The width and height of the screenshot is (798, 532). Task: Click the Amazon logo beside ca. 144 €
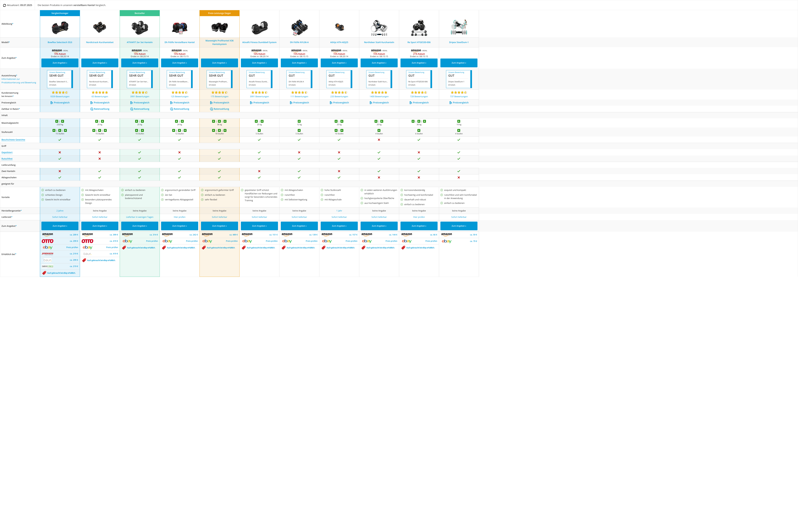point(367,234)
